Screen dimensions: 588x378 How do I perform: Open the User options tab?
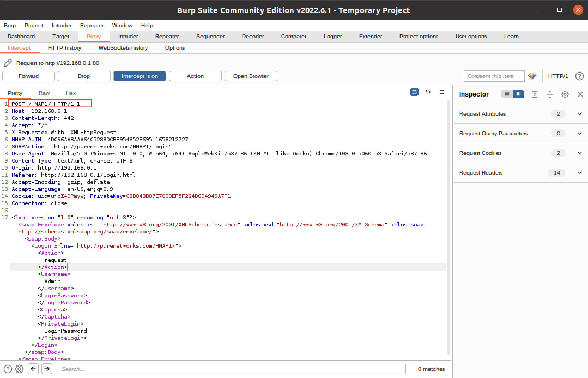[x=471, y=36]
